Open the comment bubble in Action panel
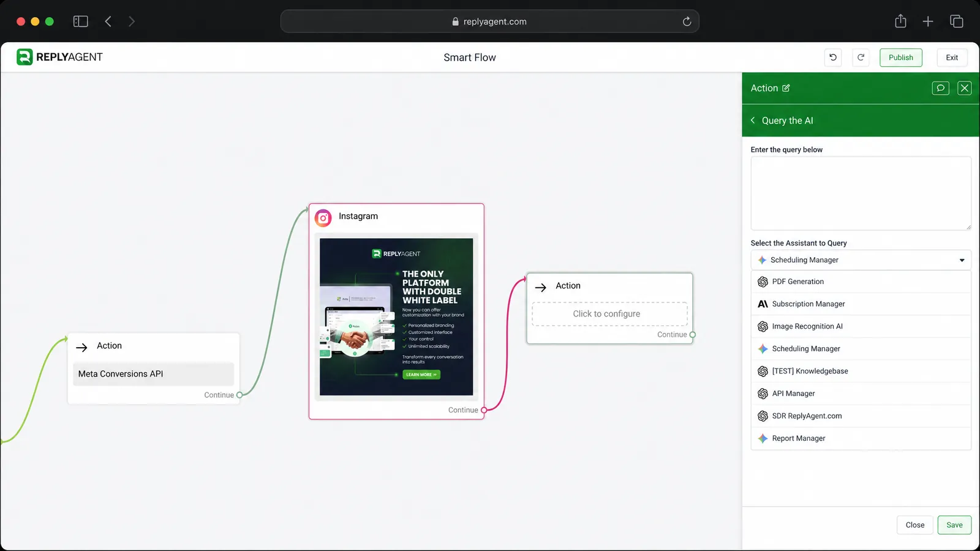The image size is (980, 551). (940, 88)
